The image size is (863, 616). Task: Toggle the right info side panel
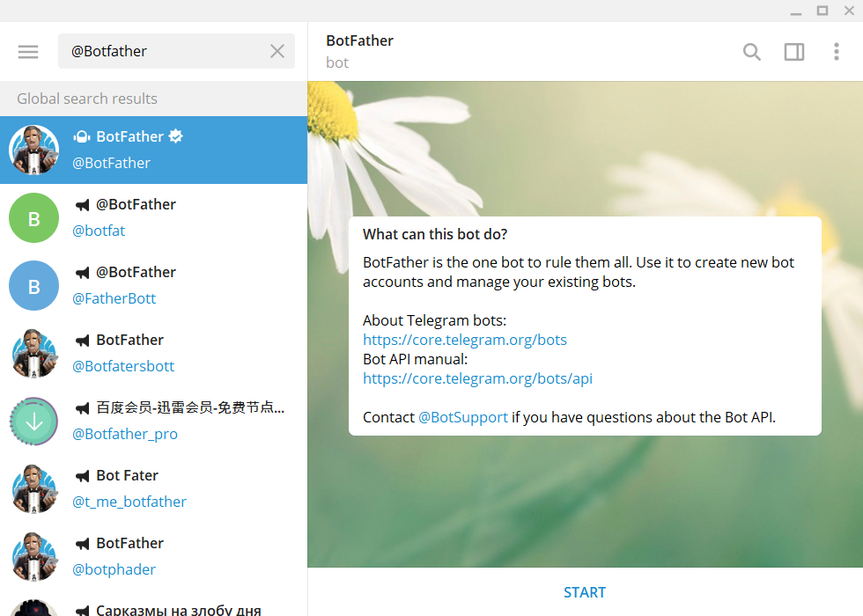pyautogui.click(x=794, y=52)
